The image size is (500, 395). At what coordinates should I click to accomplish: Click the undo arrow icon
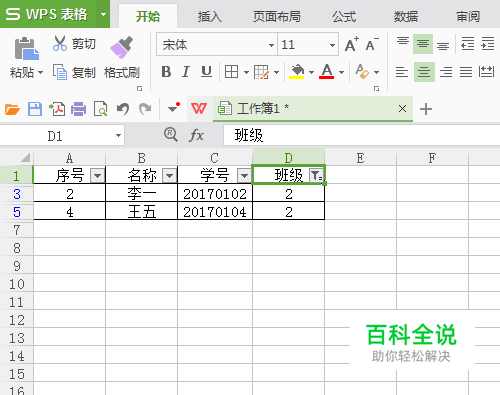click(x=123, y=109)
